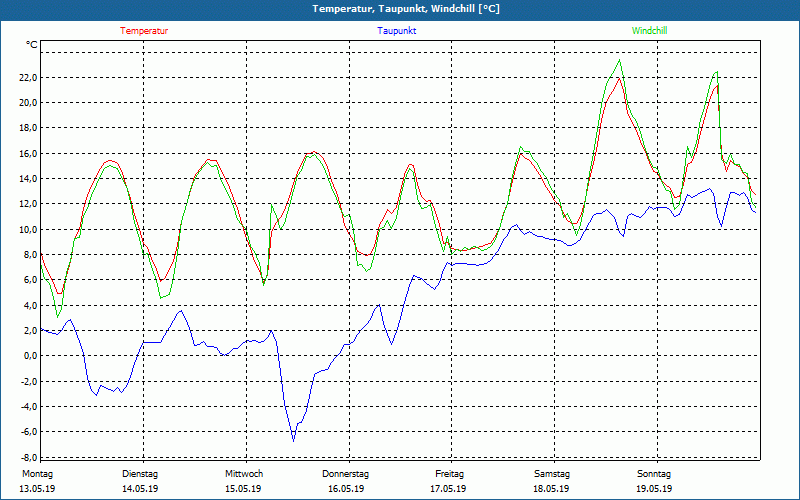Viewport: 800px width, 500px height.
Task: Click the Montag day label
Action: click(x=37, y=474)
